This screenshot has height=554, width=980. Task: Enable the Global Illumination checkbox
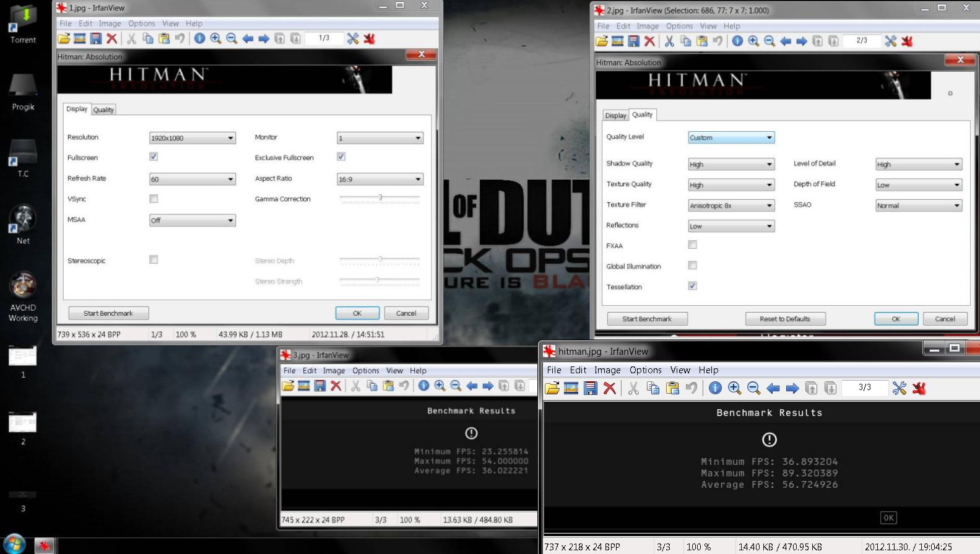click(692, 265)
